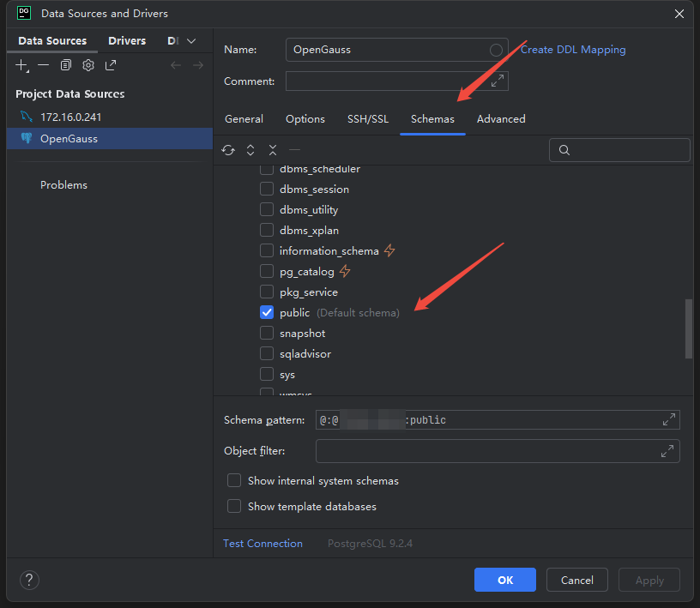The width and height of the screenshot is (700, 608).
Task: Duplicate the selected data source
Action: tap(65, 66)
